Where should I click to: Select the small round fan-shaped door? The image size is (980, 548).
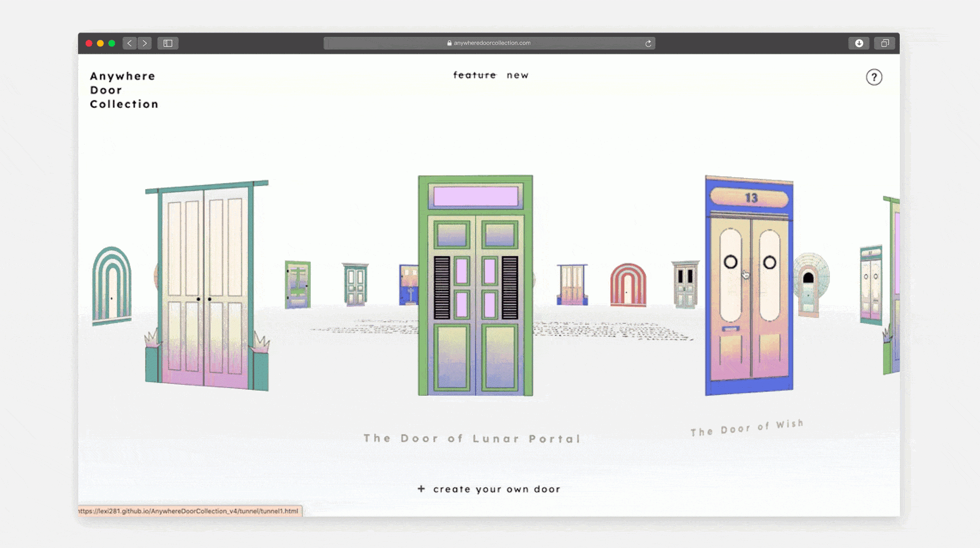(x=812, y=285)
